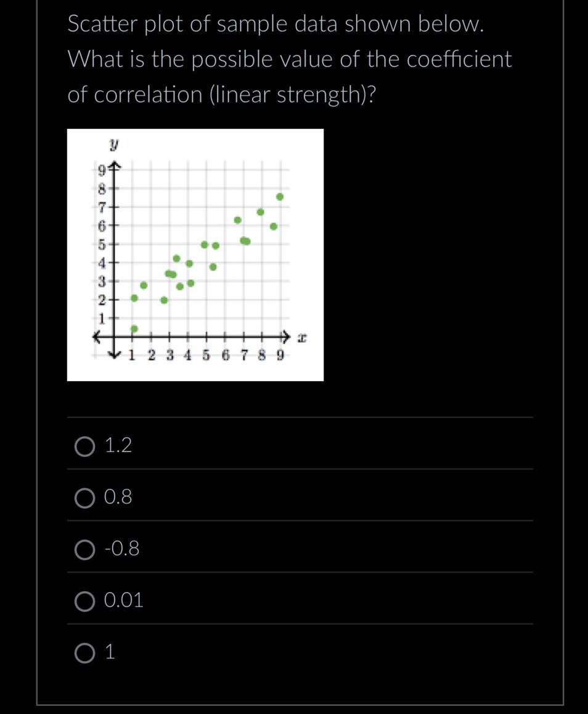Click the origin of the scatter plot axes
The image size is (588, 714).
[115, 337]
